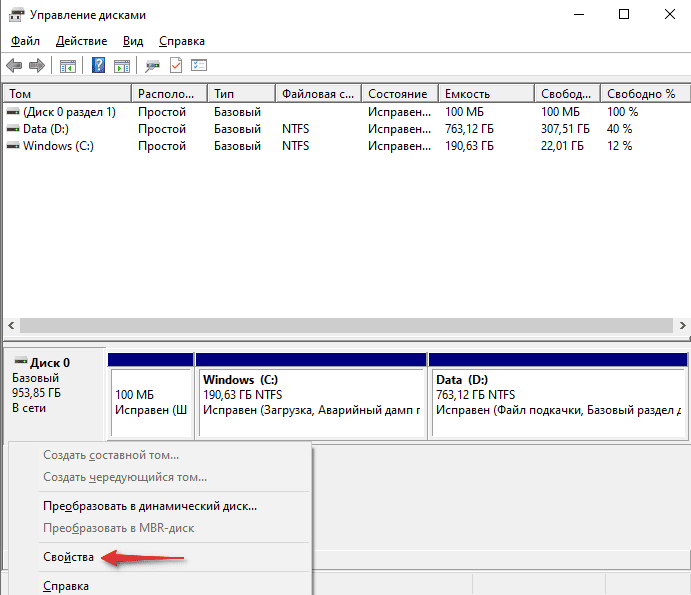This screenshot has width=691, height=595.
Task: Click the Forward arrow toolbar icon
Action: pos(37,66)
